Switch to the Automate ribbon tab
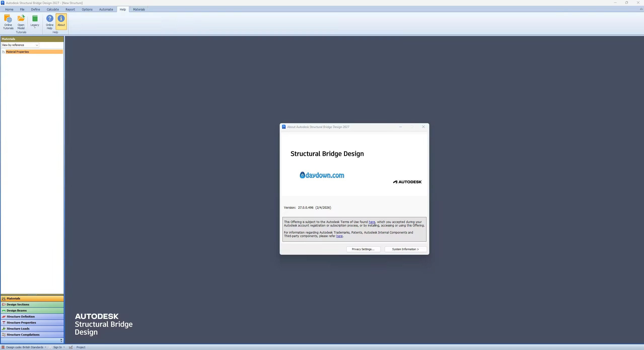 [x=106, y=9]
